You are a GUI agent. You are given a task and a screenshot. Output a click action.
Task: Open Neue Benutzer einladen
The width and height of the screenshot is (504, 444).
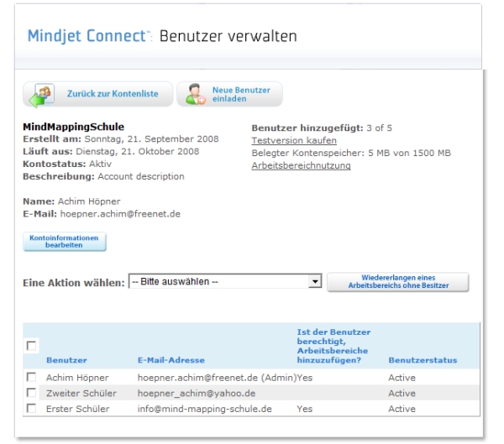click(229, 94)
